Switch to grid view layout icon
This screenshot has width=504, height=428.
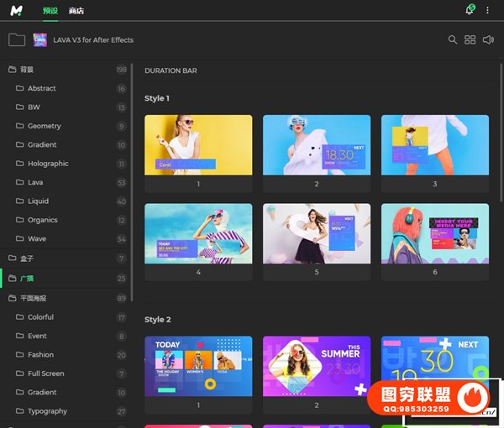tap(470, 39)
